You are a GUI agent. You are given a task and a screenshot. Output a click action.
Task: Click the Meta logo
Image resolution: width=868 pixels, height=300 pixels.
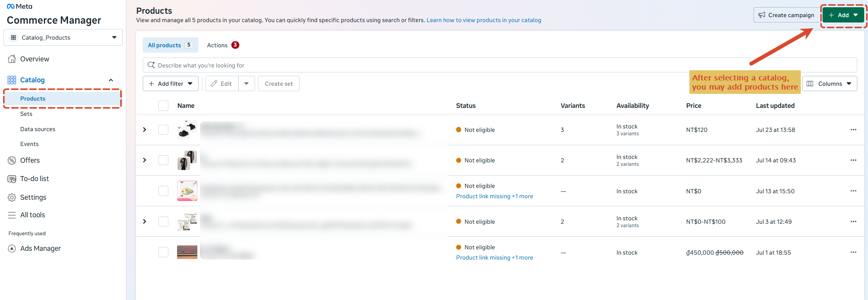point(19,6)
